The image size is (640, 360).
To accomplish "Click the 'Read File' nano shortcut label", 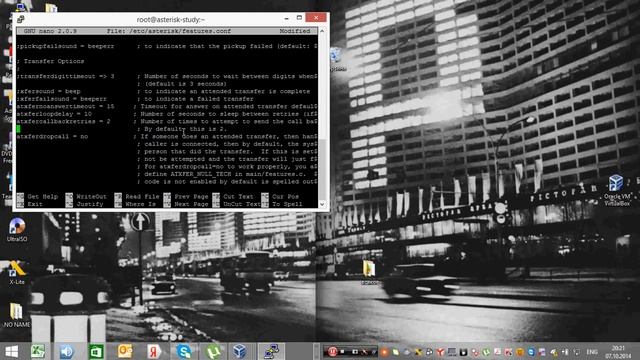I will [142, 197].
